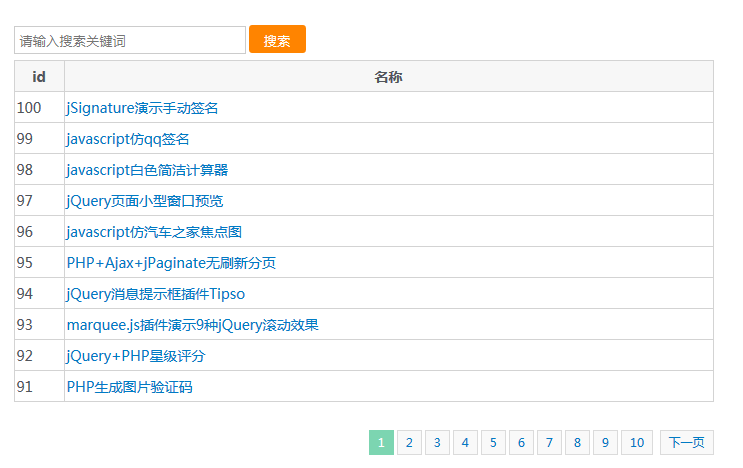Open PHP生成图片验证码 link

click(x=129, y=387)
